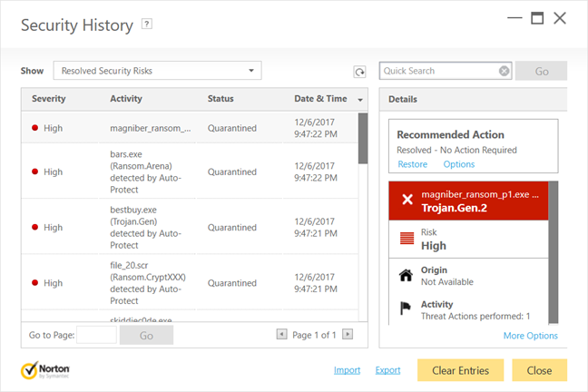Click the Origin house icon
This screenshot has width=588, height=392.
click(x=406, y=275)
